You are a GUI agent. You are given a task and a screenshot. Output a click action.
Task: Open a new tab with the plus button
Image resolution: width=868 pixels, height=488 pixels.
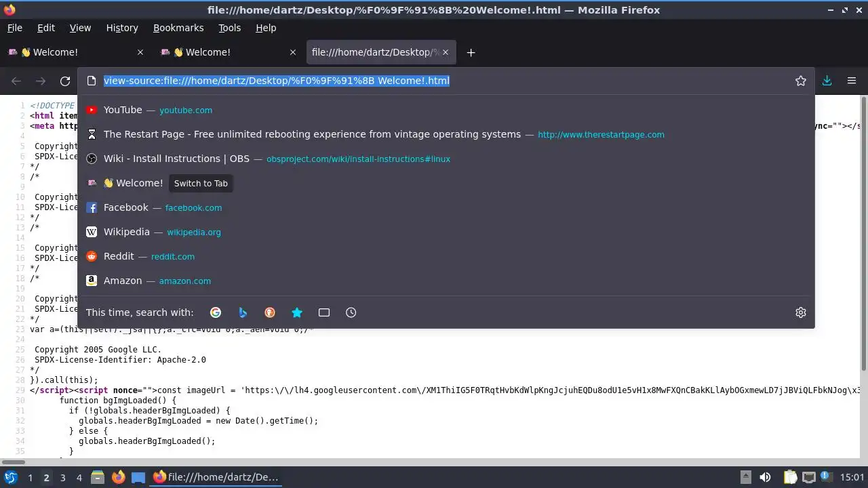click(x=471, y=52)
